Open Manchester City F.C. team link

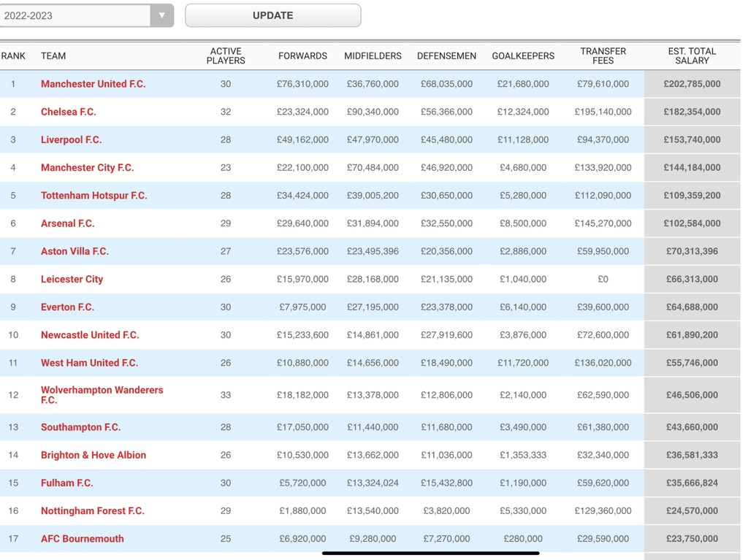[88, 167]
